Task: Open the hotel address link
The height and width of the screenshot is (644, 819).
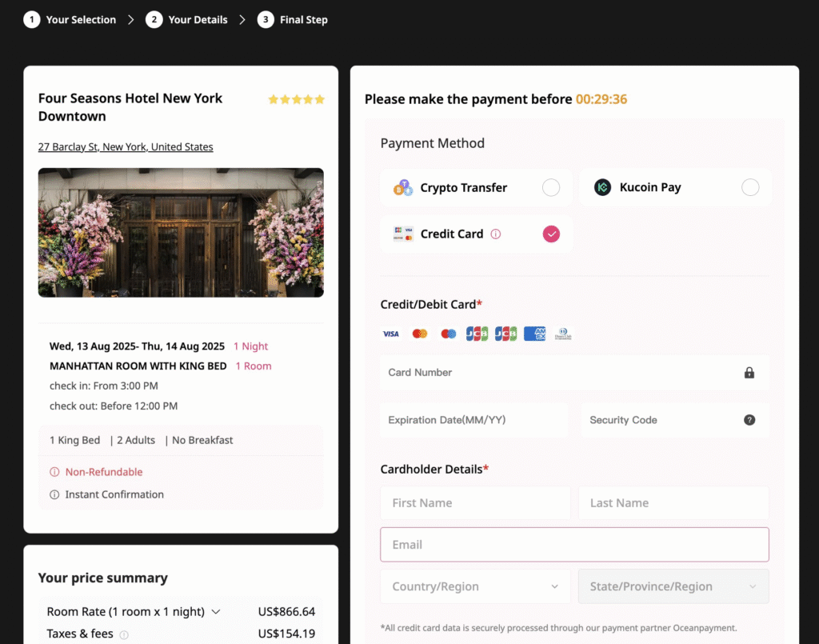Action: 125,146
